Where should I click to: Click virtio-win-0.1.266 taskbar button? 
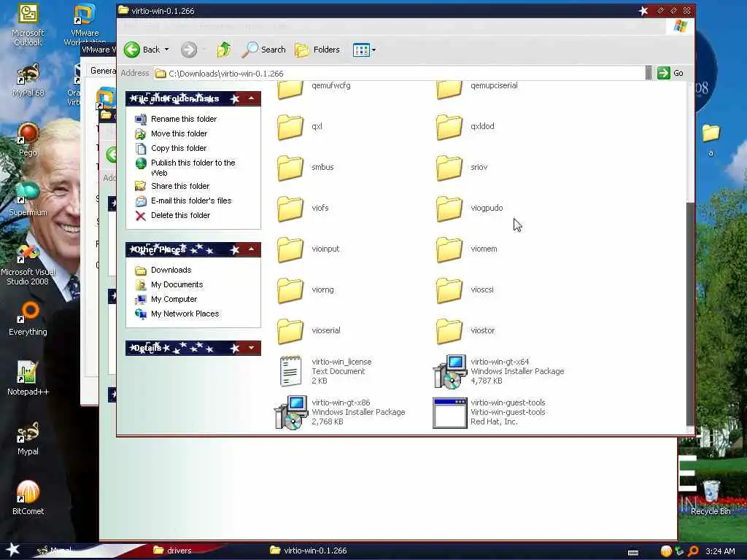click(x=309, y=551)
